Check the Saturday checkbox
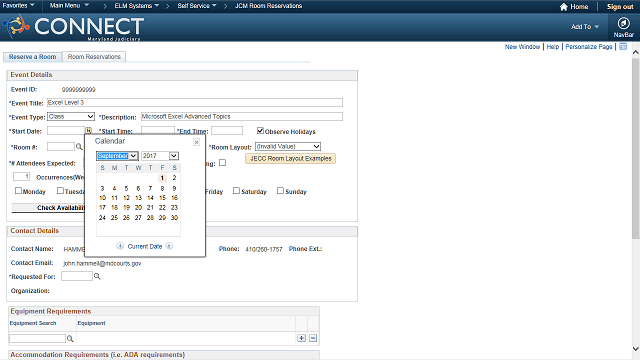 coord(236,191)
